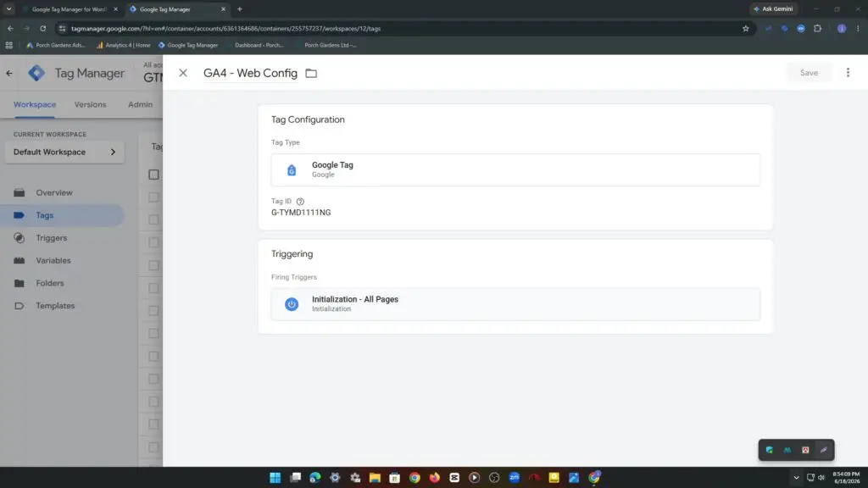Click the Variables sidebar icon
The height and width of the screenshot is (488, 868).
(19, 261)
